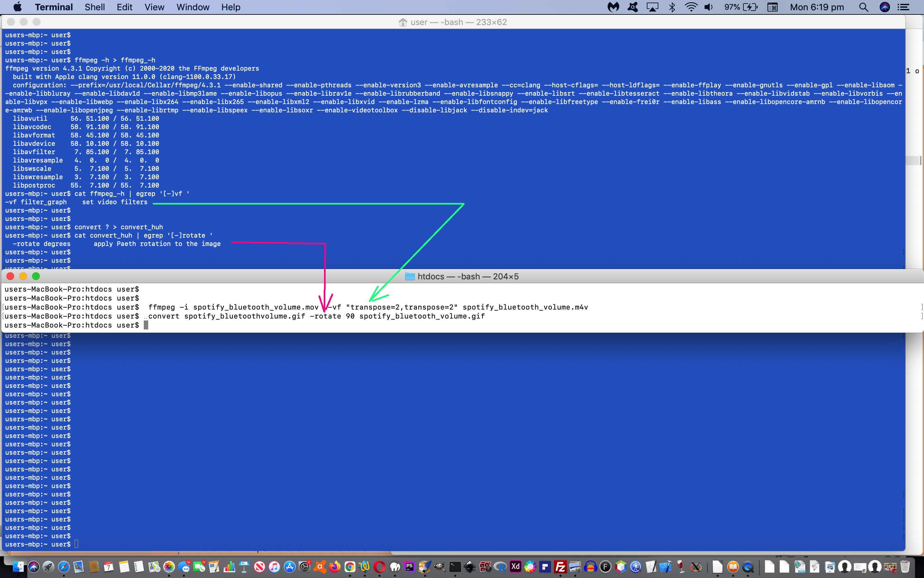This screenshot has height=578, width=924.
Task: Open the Apple menu
Action: pyautogui.click(x=18, y=7)
